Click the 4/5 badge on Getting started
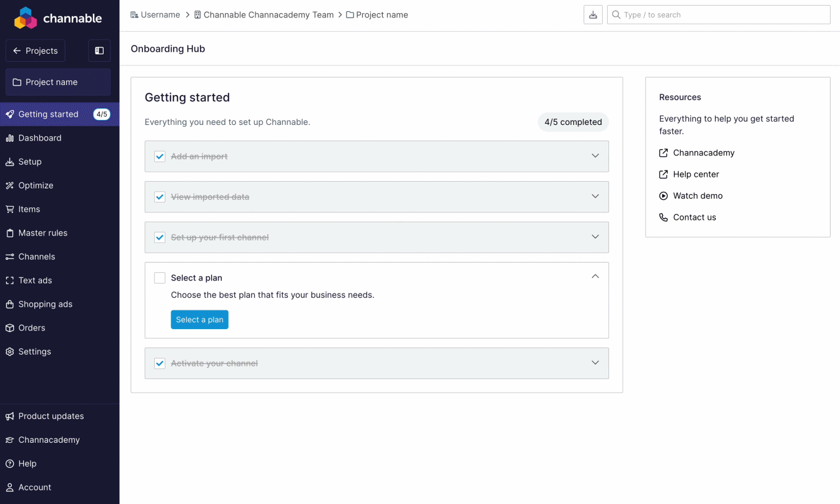 [102, 114]
